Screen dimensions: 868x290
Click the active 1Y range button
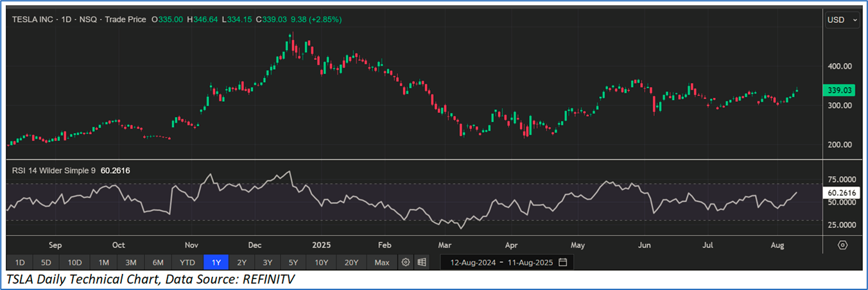(x=216, y=262)
